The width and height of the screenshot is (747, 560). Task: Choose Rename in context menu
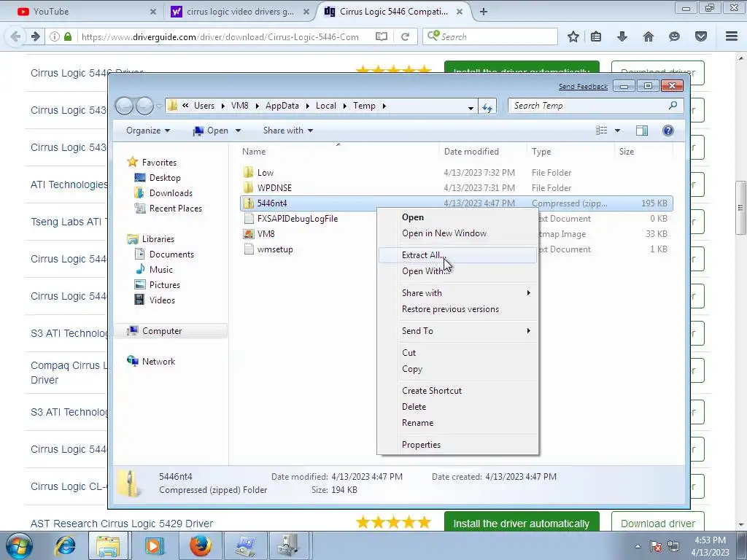tap(457, 423)
